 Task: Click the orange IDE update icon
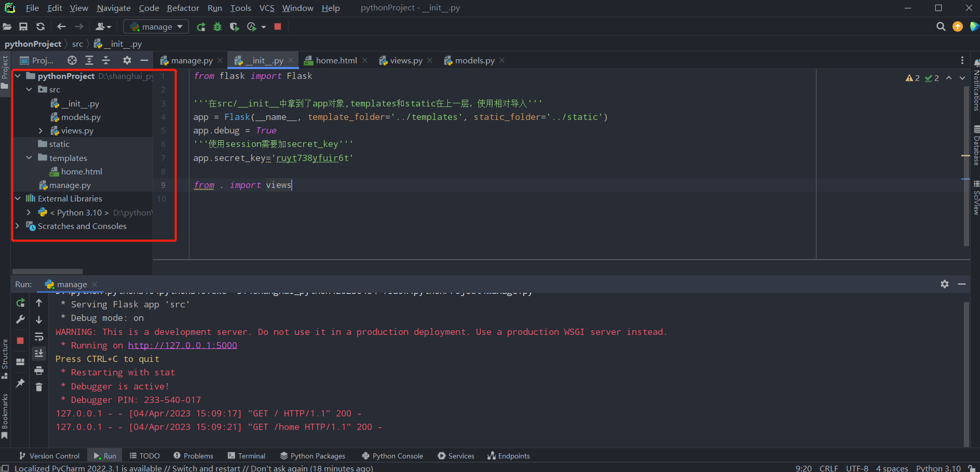958,26
